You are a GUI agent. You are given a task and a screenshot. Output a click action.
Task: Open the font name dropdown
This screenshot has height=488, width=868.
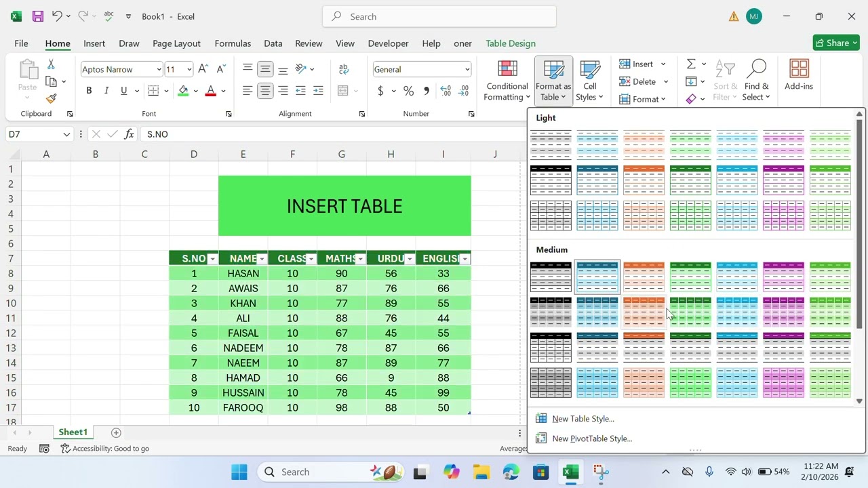[x=159, y=69]
